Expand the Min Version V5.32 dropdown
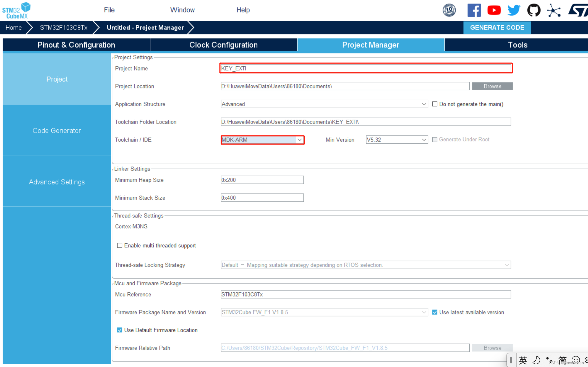The width and height of the screenshot is (588, 367). click(x=424, y=140)
